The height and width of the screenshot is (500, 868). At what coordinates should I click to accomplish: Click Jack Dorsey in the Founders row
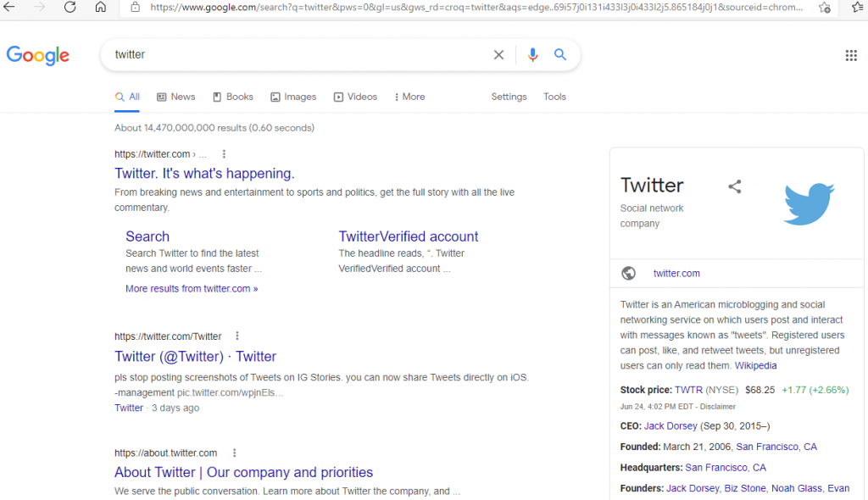(x=693, y=488)
